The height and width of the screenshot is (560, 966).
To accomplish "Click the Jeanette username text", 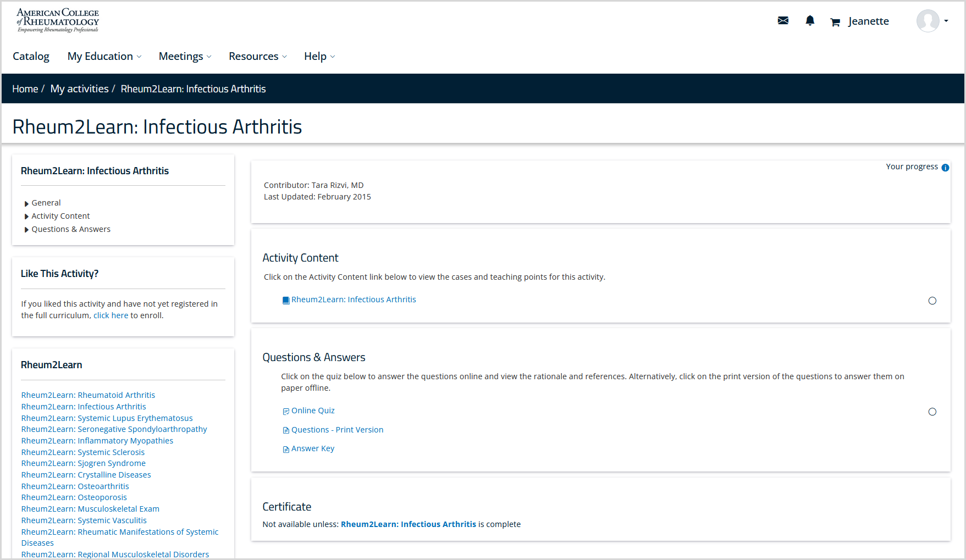I will [x=869, y=21].
